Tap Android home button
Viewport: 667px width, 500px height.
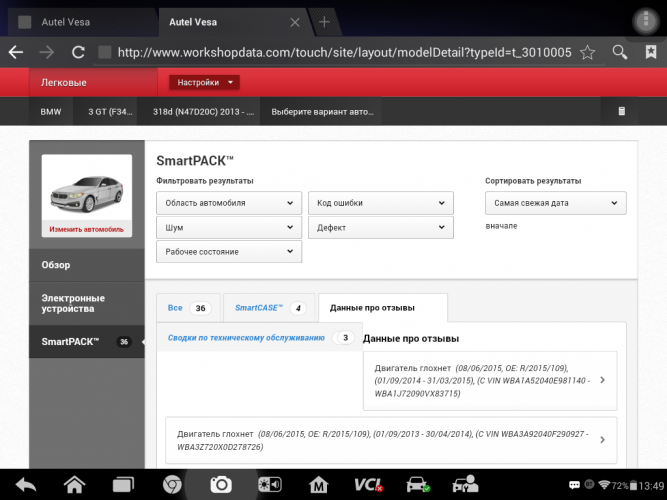pyautogui.click(x=74, y=484)
